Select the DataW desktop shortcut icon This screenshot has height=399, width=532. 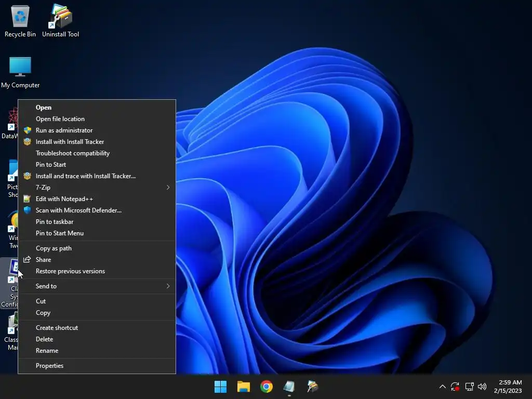(9, 123)
